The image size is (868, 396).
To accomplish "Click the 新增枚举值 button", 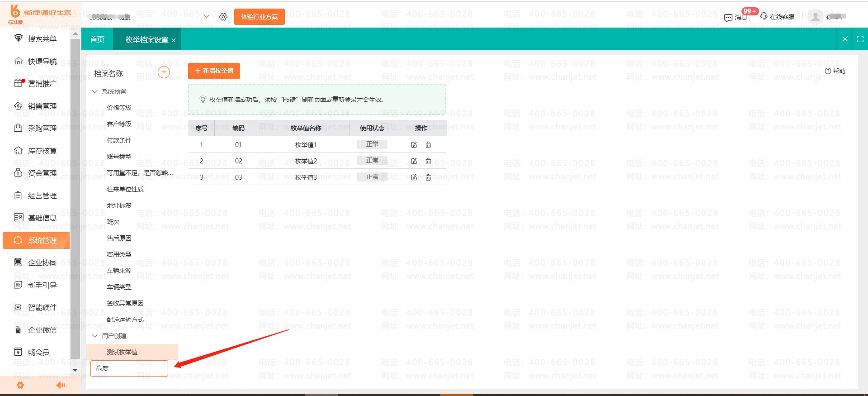I will point(214,71).
